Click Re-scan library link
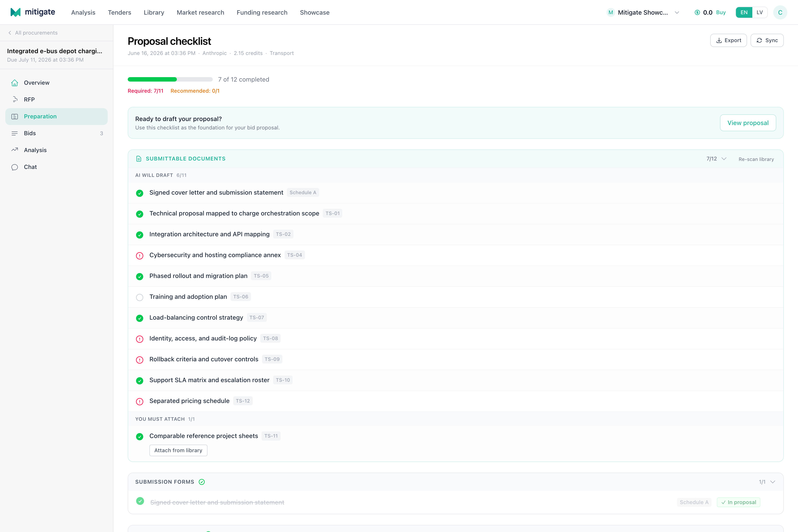The image size is (798, 532). 756,159
